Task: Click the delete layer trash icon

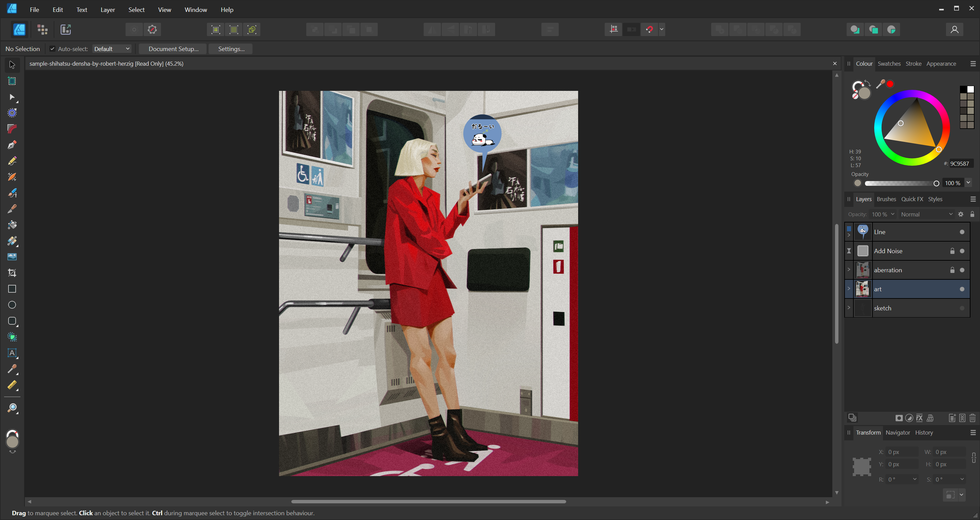Action: 973,418
